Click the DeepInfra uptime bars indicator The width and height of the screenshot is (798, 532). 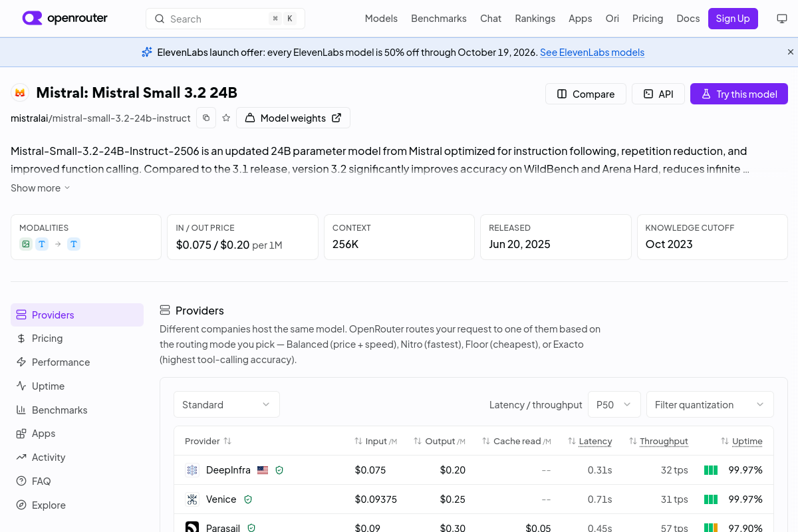(x=711, y=470)
